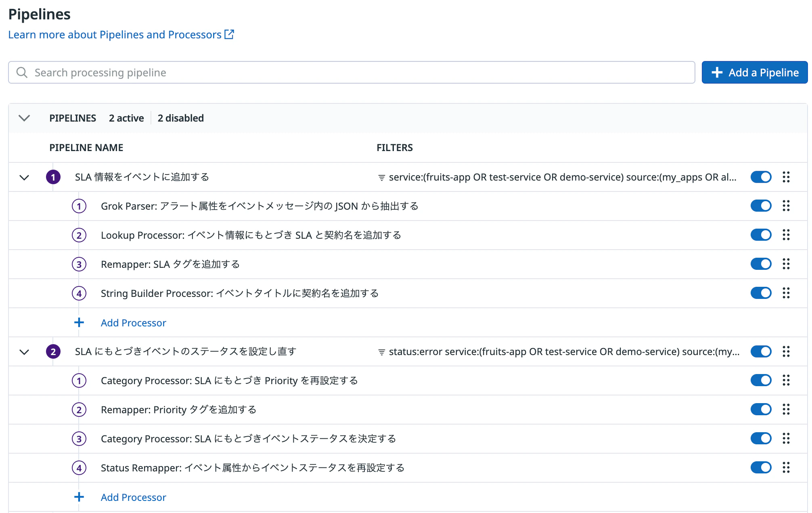Toggle the Lookup Processor switch
Viewport: 812px width, 513px height.
coord(761,235)
